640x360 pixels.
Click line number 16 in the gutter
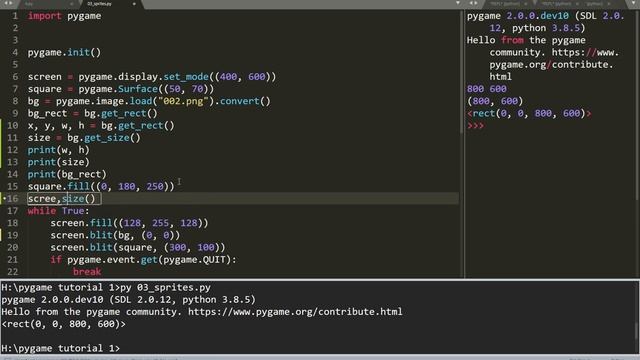(13, 199)
